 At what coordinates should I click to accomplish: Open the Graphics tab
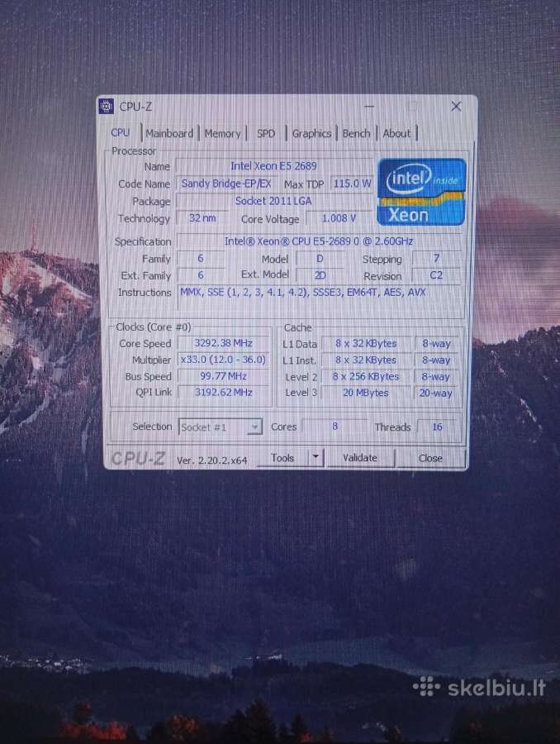(x=311, y=134)
